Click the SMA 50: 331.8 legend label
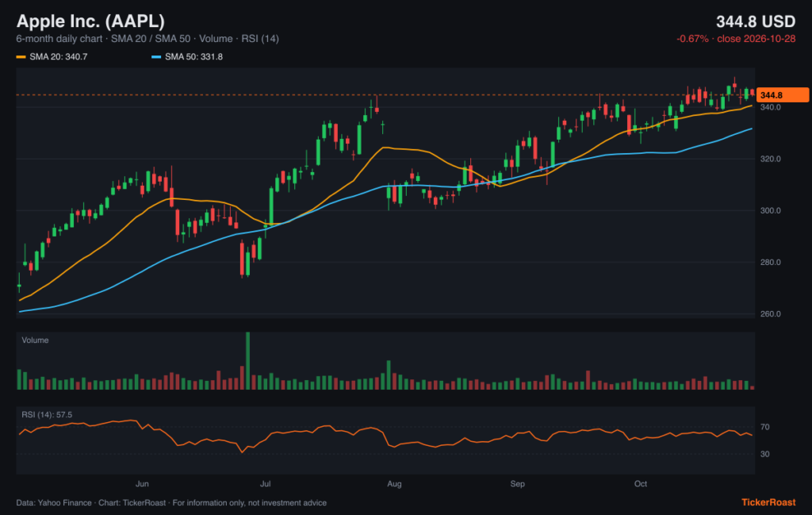 (193, 56)
